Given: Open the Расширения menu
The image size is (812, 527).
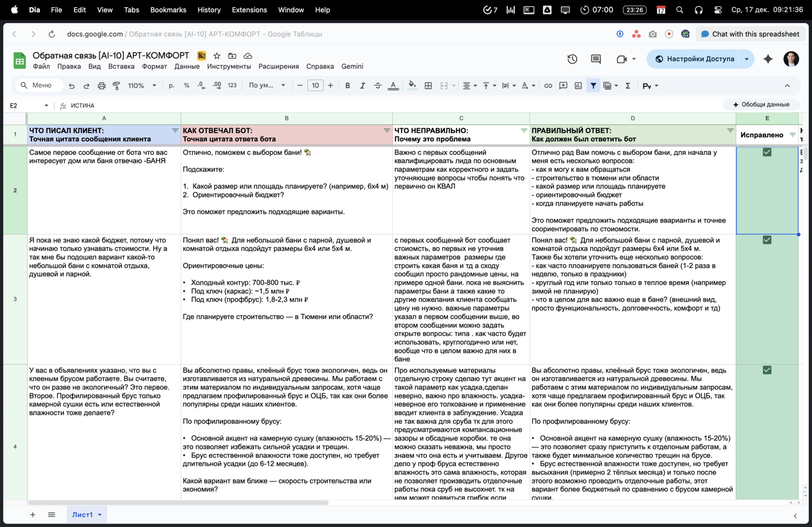Looking at the screenshot, I should click(278, 67).
